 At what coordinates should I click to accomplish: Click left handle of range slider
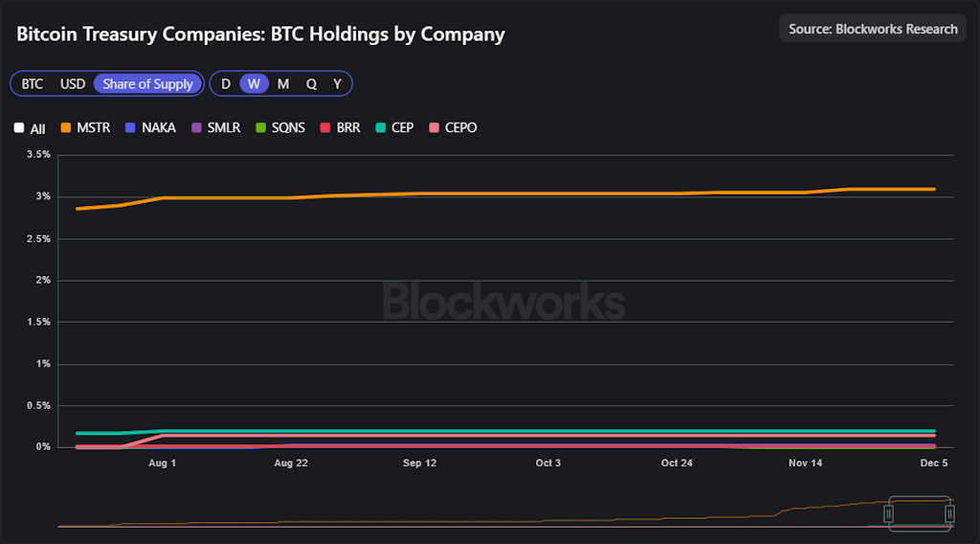(x=888, y=513)
